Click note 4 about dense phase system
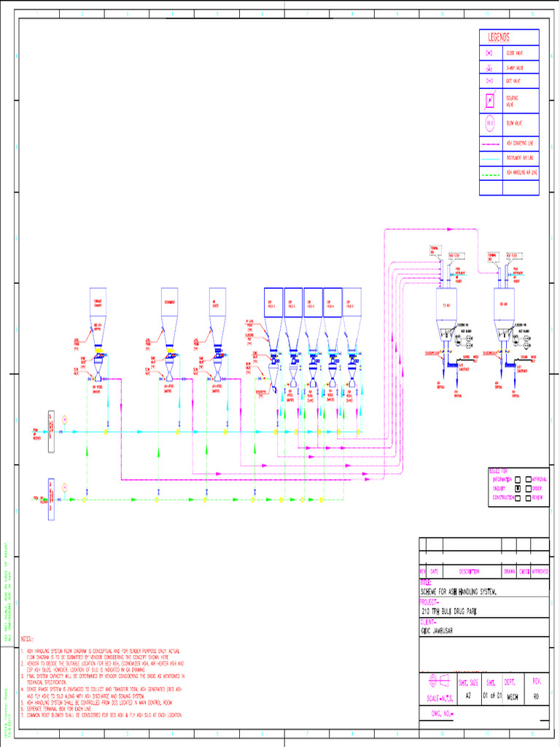This screenshot has width=560, height=747. [101, 692]
